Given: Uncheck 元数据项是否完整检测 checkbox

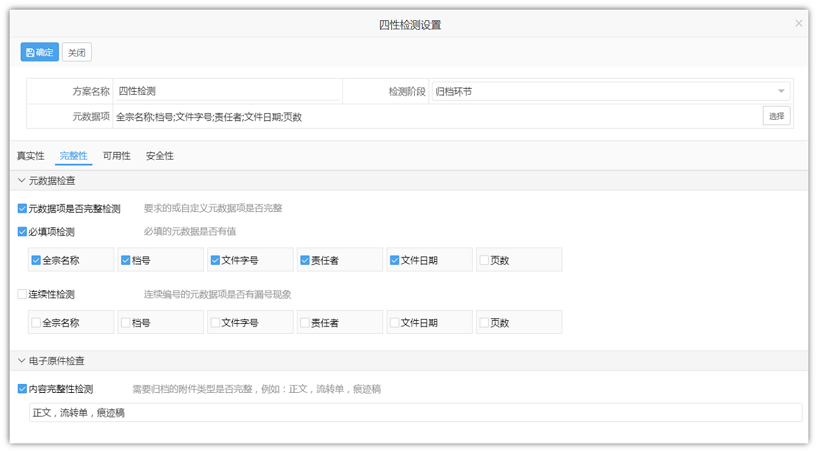Looking at the screenshot, I should 23,209.
